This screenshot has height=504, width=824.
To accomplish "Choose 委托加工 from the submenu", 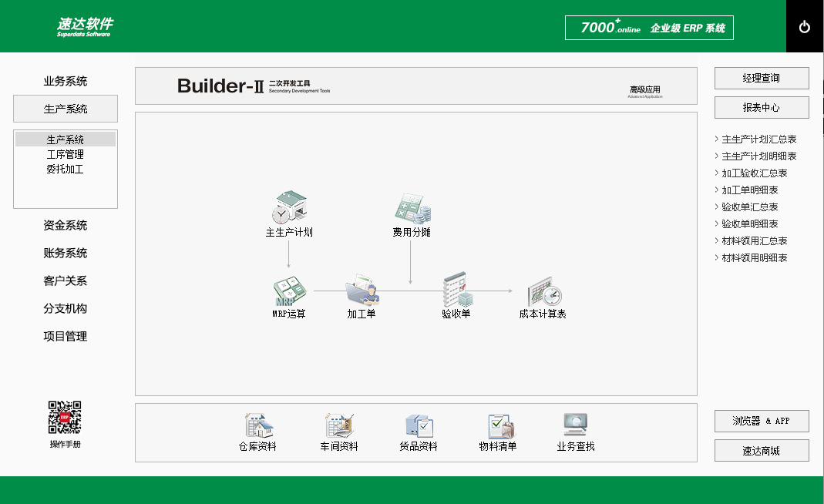I will (66, 169).
